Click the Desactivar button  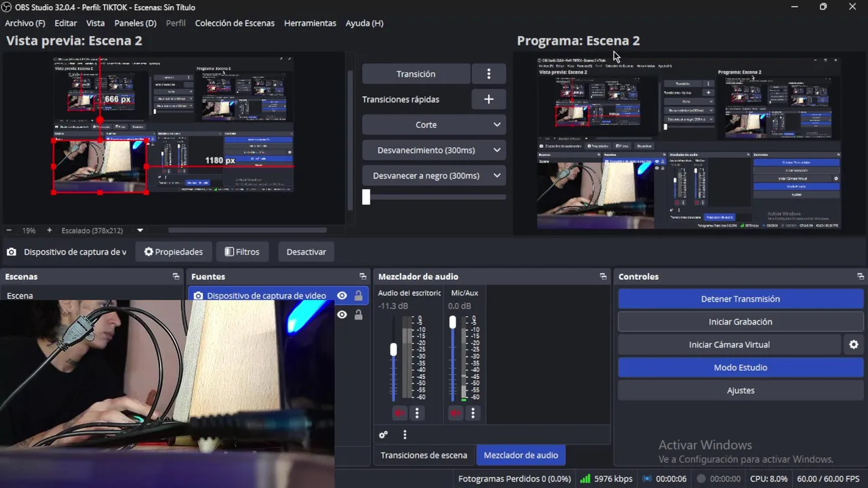coord(306,252)
